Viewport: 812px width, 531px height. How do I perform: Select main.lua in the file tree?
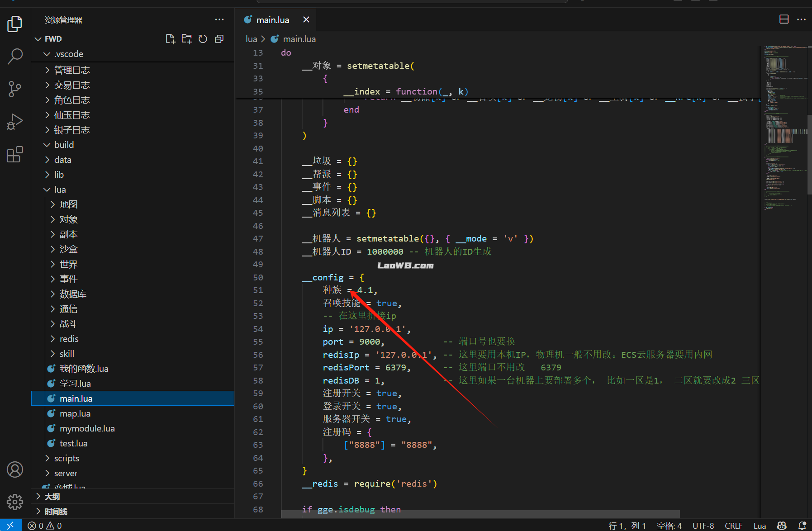(x=133, y=398)
